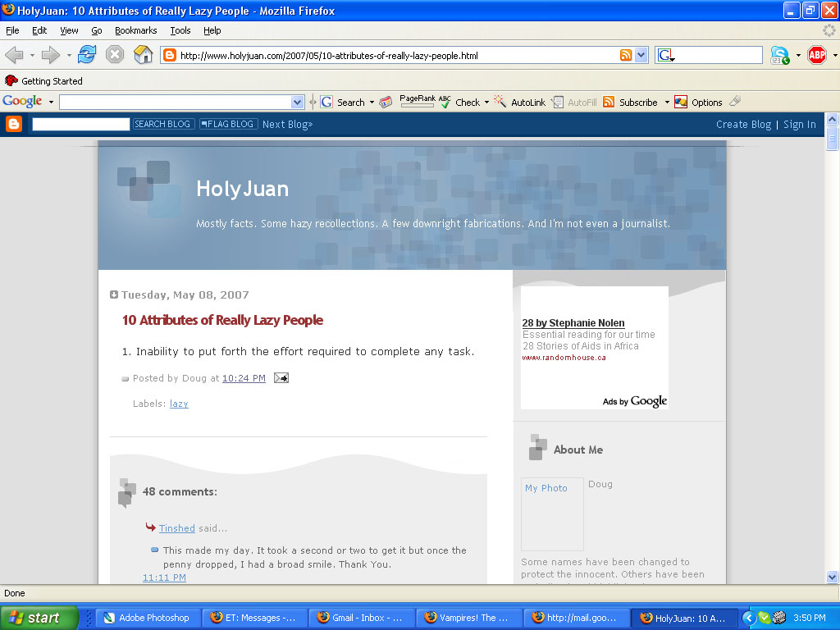Click the Skype toolbar icon
The image size is (840, 630).
(x=779, y=55)
